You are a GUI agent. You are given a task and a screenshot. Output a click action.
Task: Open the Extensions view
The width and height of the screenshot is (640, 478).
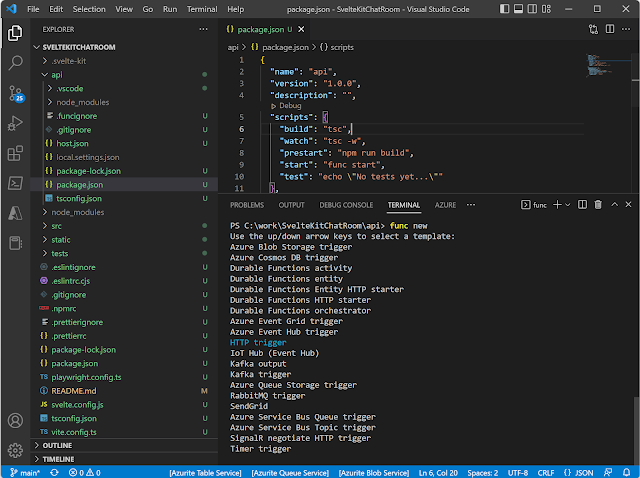[x=15, y=153]
